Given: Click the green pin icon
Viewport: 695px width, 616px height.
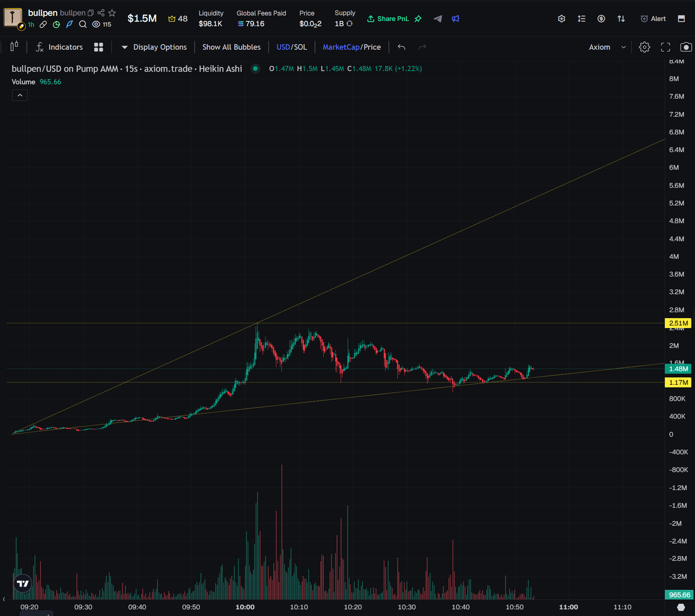Looking at the screenshot, I should 418,19.
